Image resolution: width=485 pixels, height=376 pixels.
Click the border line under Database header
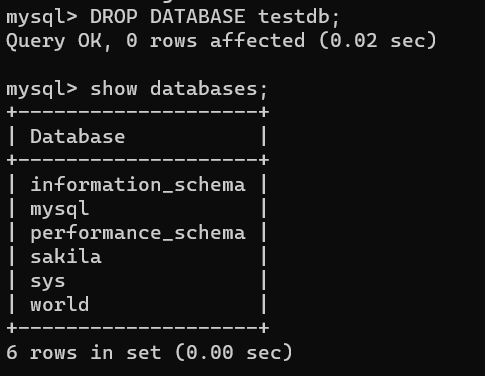click(x=138, y=160)
